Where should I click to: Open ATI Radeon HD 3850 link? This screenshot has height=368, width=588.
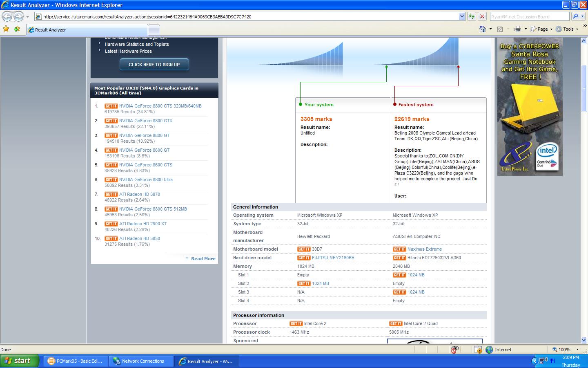coord(140,238)
